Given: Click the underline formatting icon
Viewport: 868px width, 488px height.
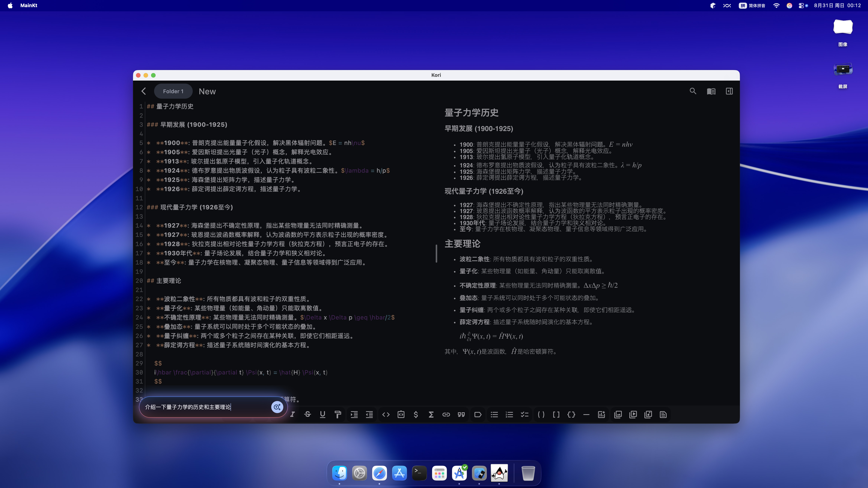Looking at the screenshot, I should pos(322,415).
